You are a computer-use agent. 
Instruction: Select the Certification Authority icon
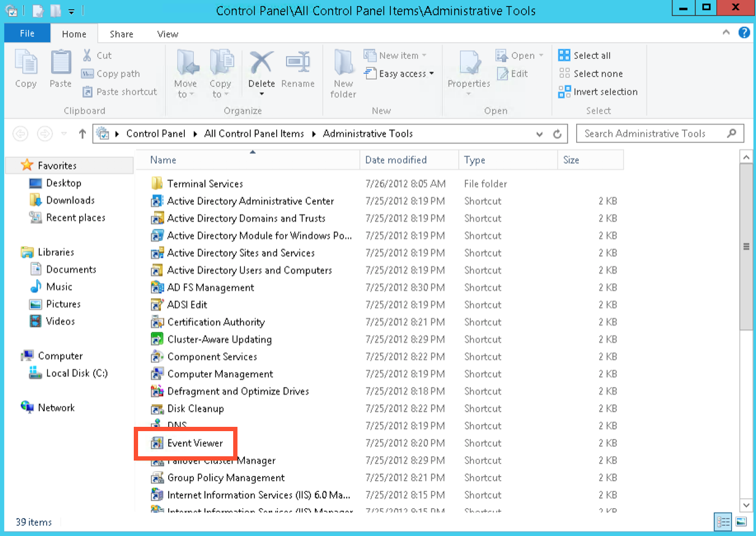157,322
